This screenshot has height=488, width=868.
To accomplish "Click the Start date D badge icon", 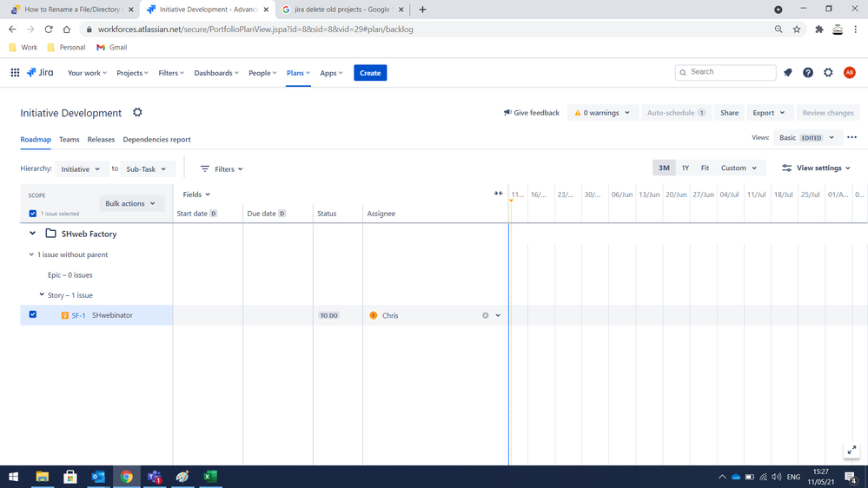I will coord(213,214).
